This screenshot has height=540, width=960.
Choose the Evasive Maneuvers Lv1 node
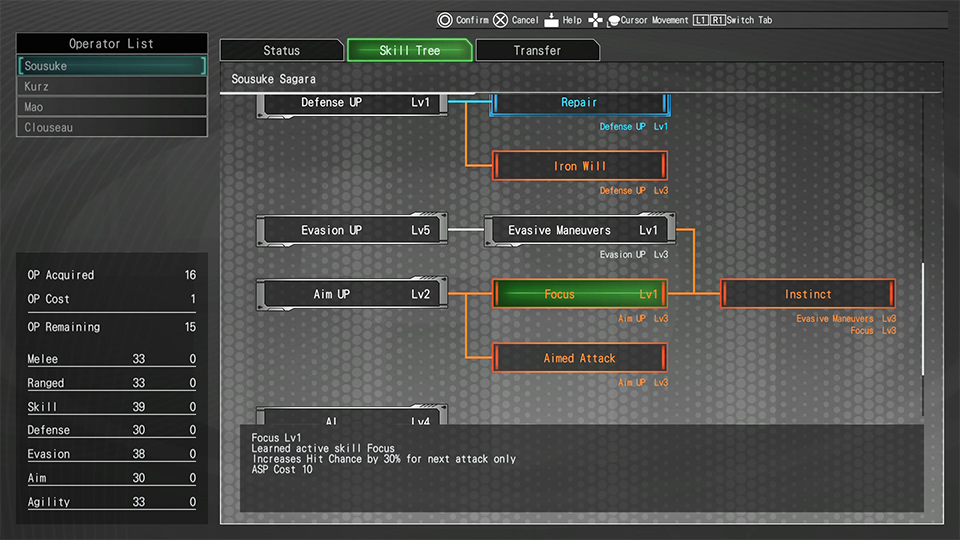tap(579, 230)
